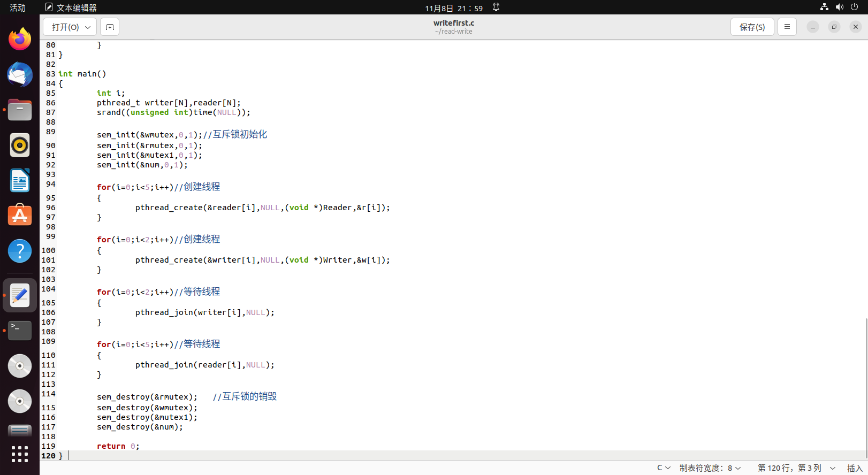This screenshot has width=868, height=475.
Task: Click the srand time(NULL) line
Action: click(x=173, y=112)
